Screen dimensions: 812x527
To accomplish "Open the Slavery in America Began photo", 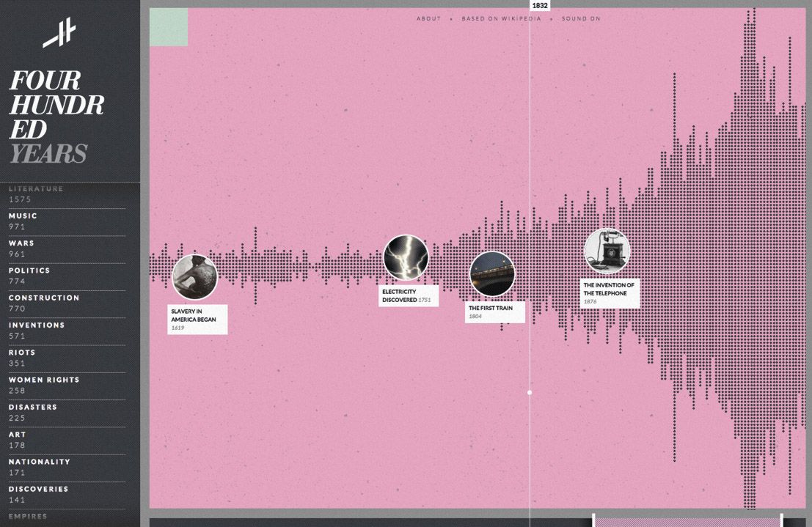I will tap(194, 278).
